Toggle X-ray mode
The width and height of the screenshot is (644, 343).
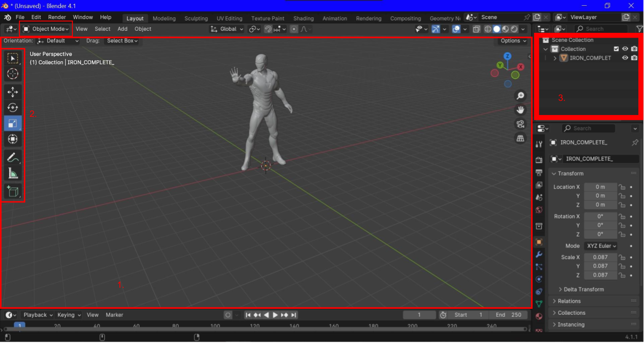(477, 29)
